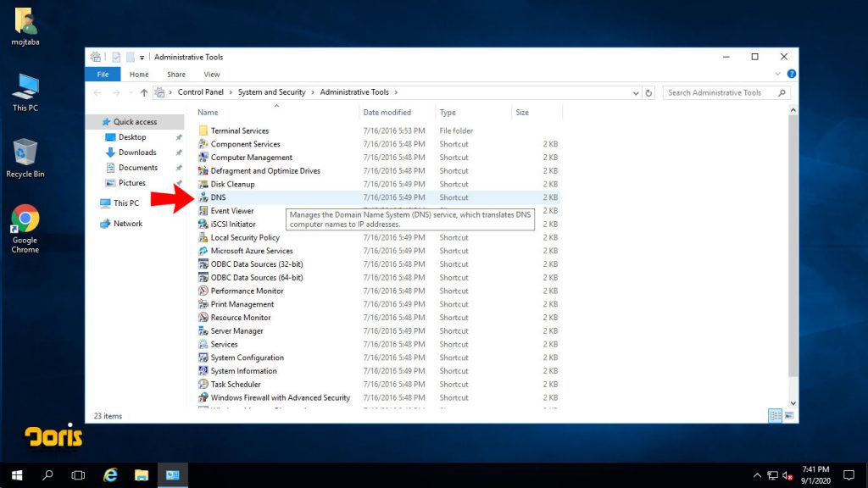
Task: Click System and Security breadcrumb
Action: click(272, 92)
